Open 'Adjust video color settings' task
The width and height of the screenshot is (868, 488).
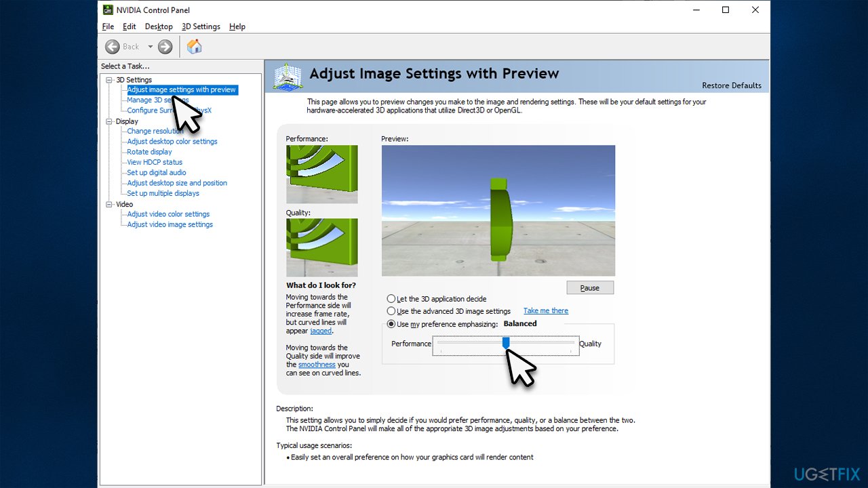[168, 214]
